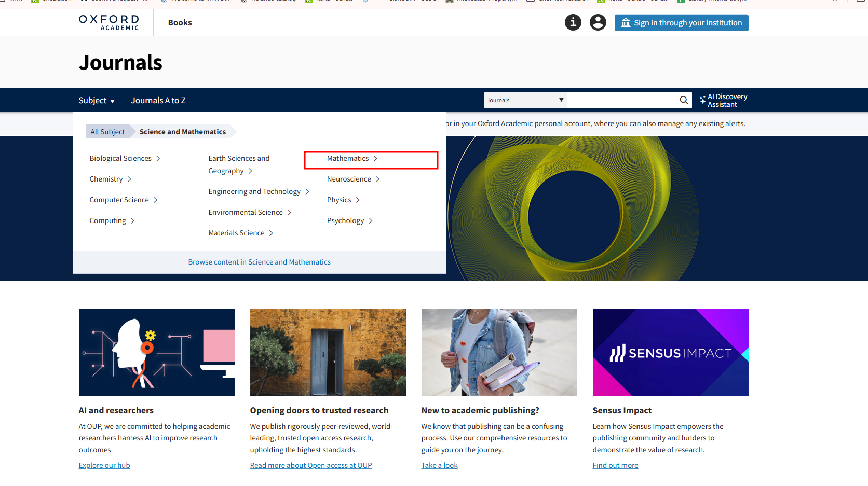Click the Sensus Impact banner image

coord(670,353)
